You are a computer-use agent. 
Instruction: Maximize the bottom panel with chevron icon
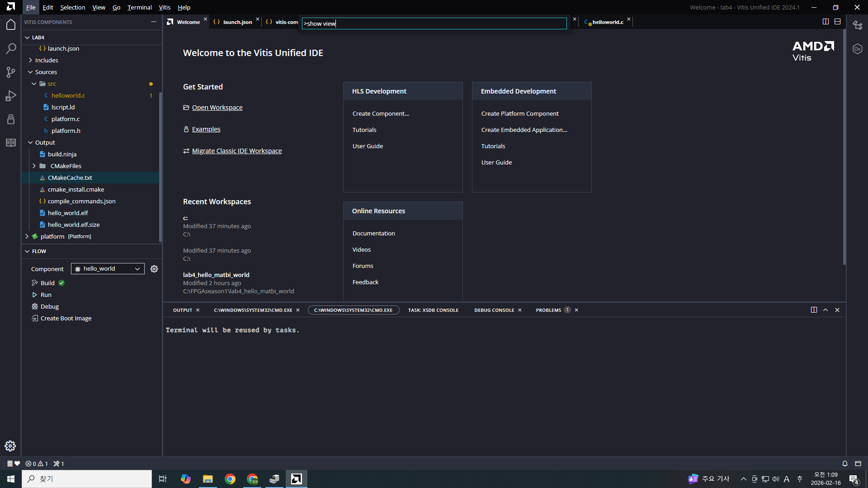[826, 310]
